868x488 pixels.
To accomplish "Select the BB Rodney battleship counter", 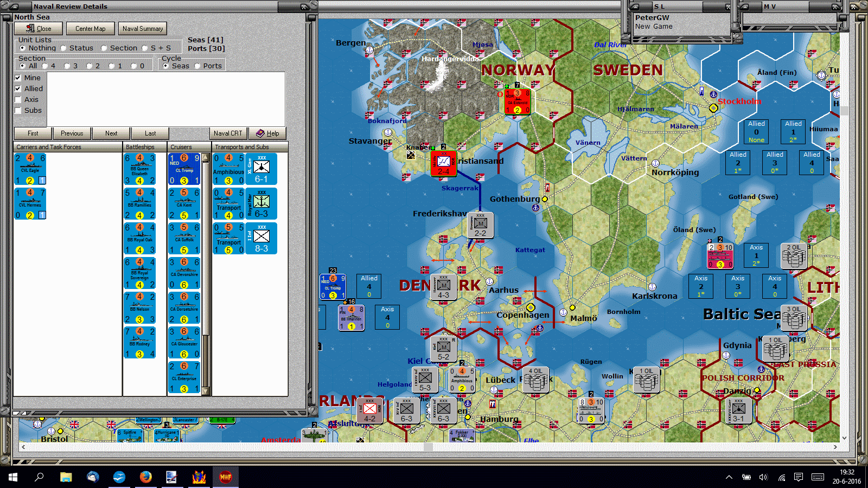I will tap(140, 343).
